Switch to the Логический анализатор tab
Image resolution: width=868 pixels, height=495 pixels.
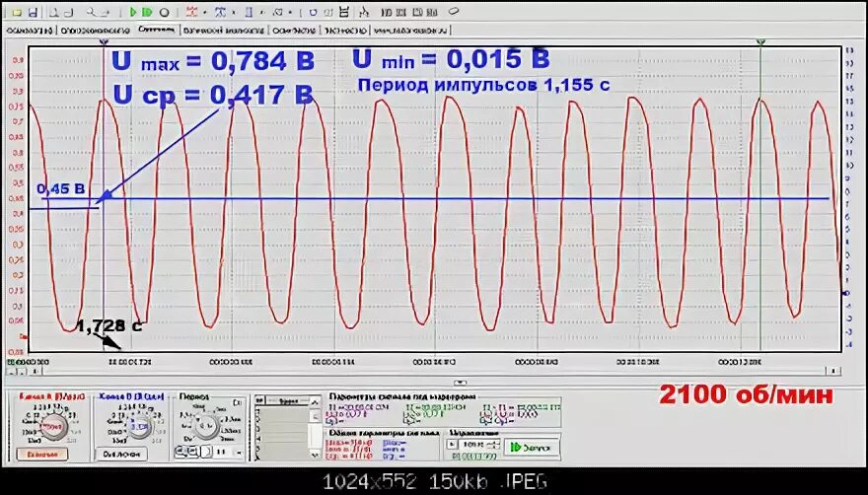coord(224,31)
